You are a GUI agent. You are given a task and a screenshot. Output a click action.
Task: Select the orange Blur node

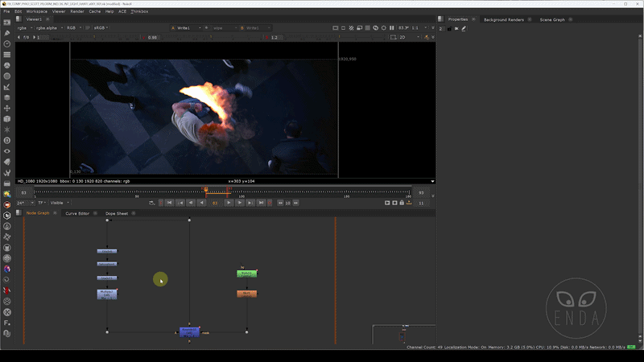(x=247, y=294)
